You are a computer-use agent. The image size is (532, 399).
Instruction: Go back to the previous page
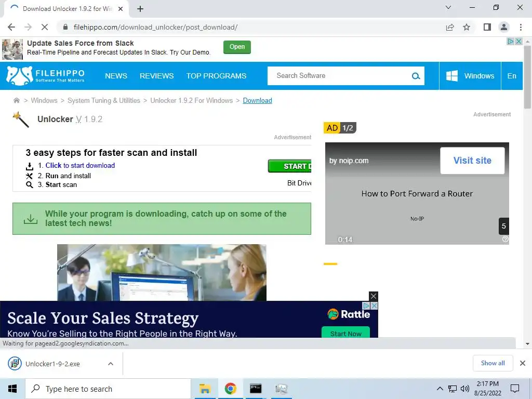11,27
